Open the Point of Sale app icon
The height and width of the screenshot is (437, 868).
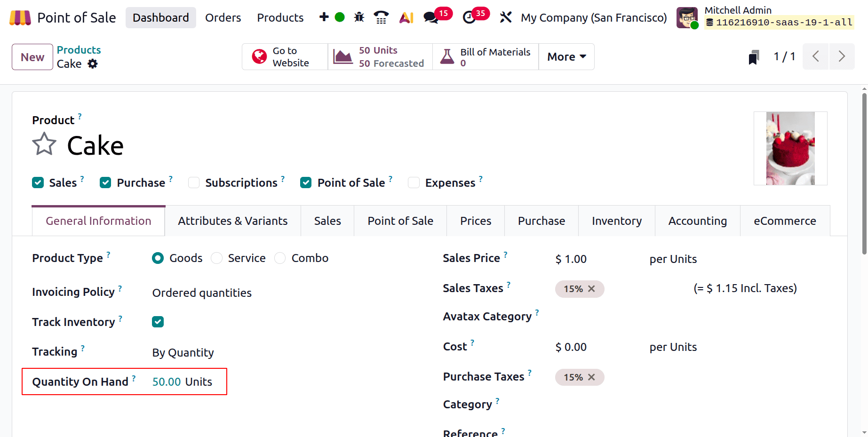click(20, 18)
